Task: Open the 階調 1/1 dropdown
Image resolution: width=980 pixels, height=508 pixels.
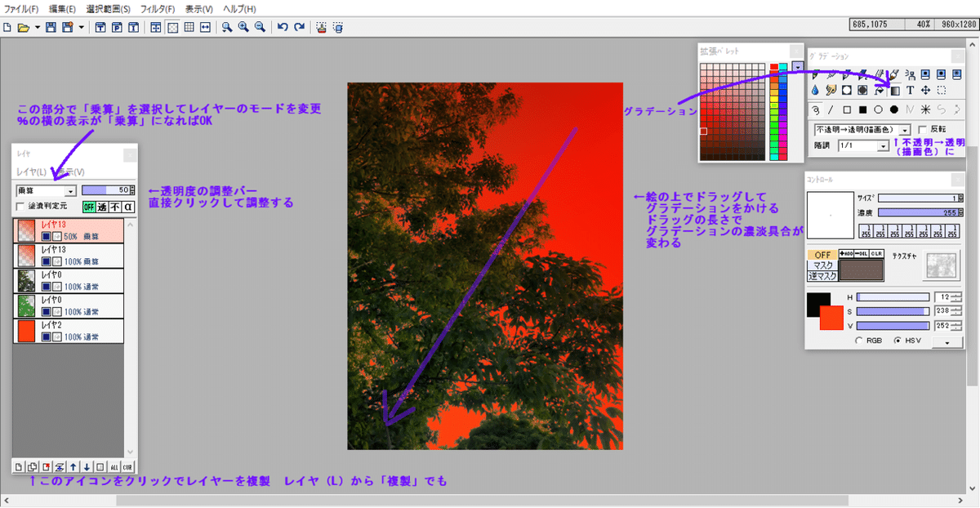Action: click(863, 145)
